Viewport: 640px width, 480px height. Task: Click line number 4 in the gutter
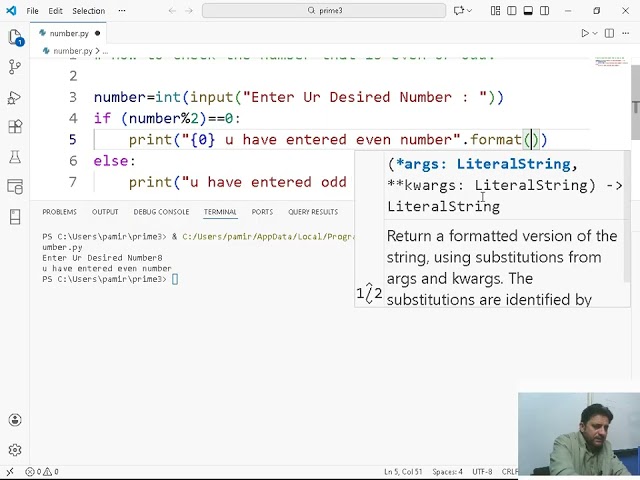click(x=73, y=118)
